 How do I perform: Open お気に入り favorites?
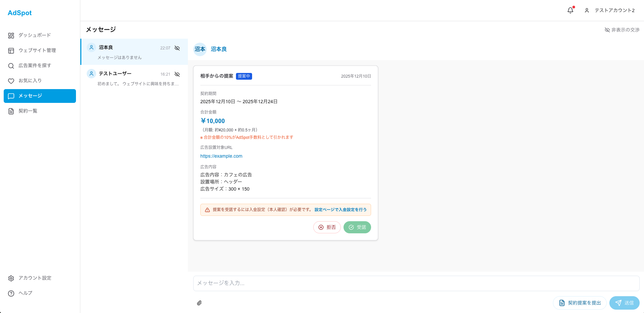[x=30, y=81]
